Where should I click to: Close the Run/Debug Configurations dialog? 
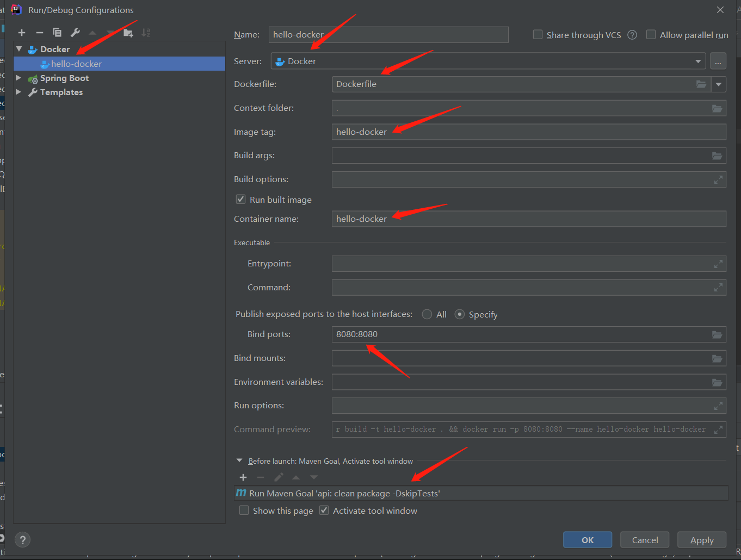click(720, 10)
